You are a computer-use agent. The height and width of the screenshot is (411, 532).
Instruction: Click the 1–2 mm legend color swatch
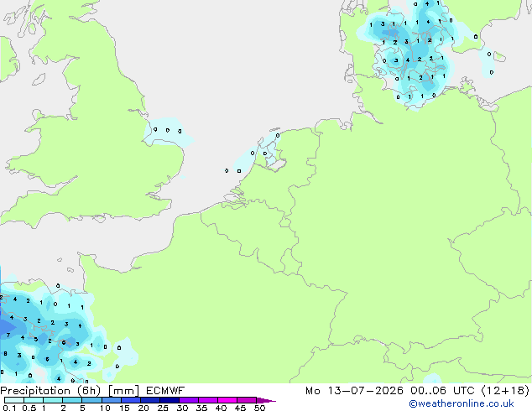(53, 400)
